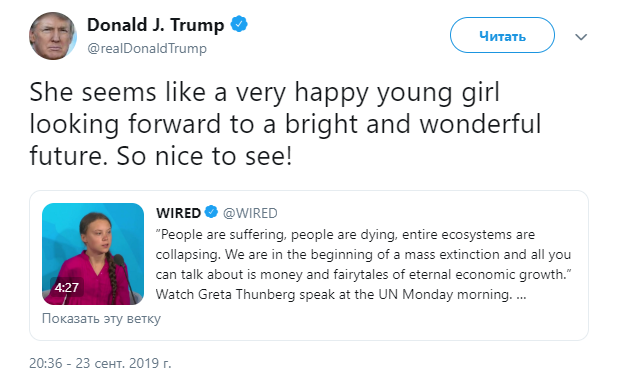620x380 pixels.
Task: Click Показать эту ветку to show thread
Action: pyautogui.click(x=101, y=318)
